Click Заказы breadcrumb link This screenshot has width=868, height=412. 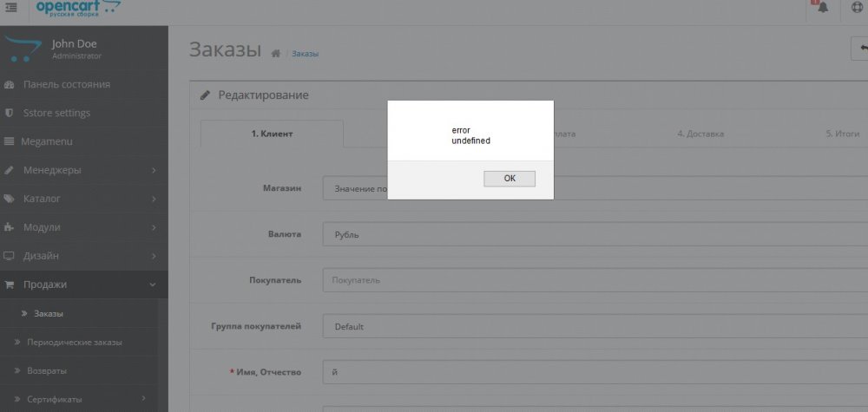(x=305, y=54)
